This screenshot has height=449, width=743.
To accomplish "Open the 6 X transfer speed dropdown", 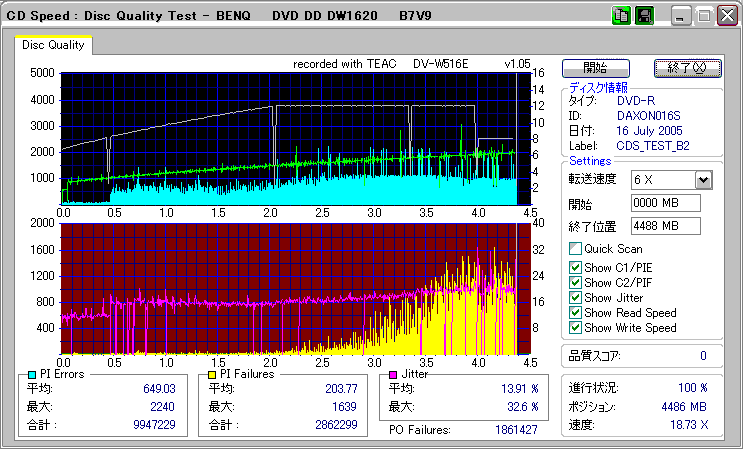I will 702,179.
